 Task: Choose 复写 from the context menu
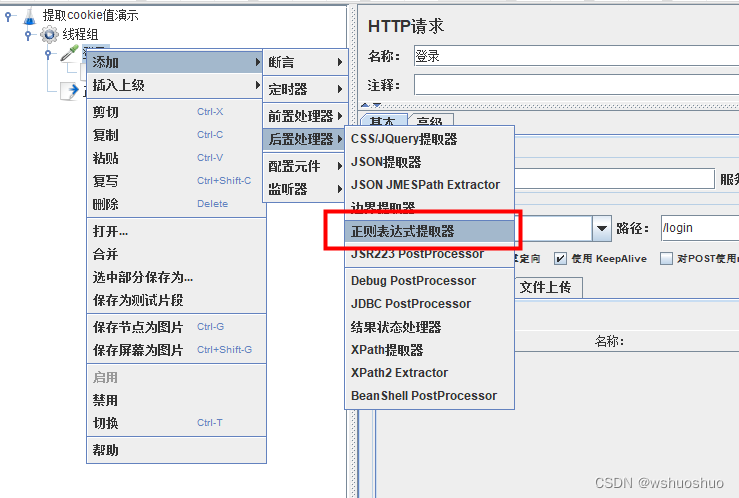[x=176, y=181]
